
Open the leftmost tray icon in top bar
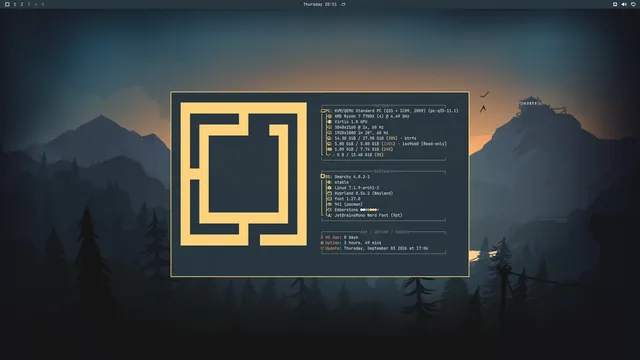tap(615, 4)
